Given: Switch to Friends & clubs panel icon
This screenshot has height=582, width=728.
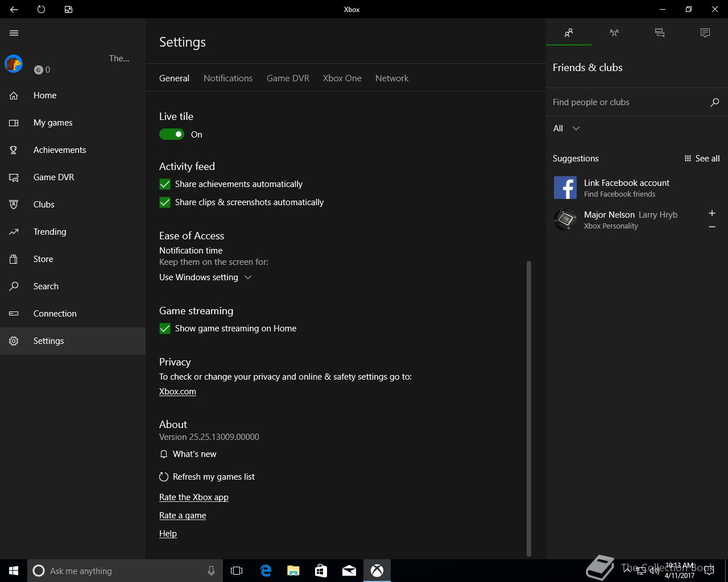Looking at the screenshot, I should [569, 33].
